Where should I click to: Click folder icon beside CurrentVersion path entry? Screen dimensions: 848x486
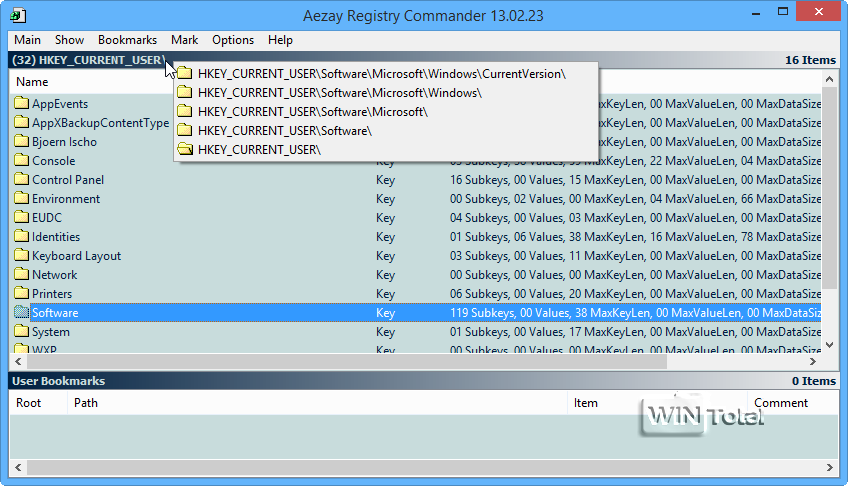point(185,73)
